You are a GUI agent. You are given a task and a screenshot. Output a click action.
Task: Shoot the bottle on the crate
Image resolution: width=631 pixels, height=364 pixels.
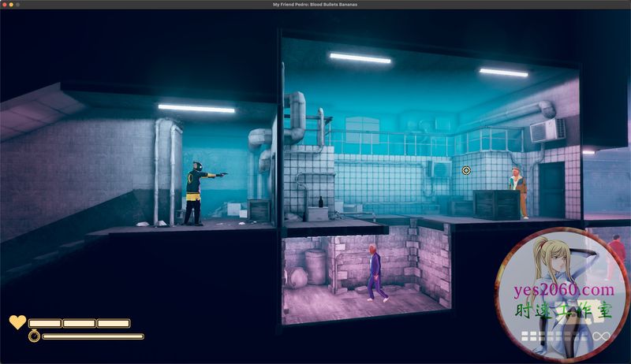point(320,202)
